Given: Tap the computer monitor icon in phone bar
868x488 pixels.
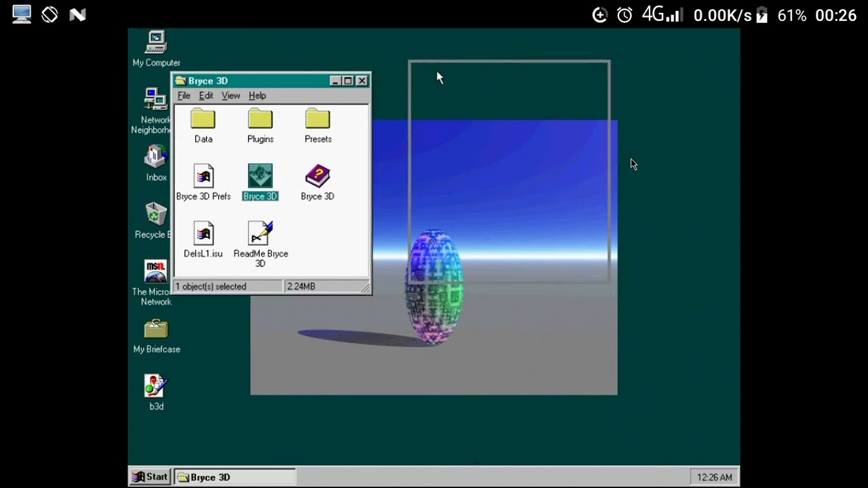Looking at the screenshot, I should pyautogui.click(x=22, y=14).
